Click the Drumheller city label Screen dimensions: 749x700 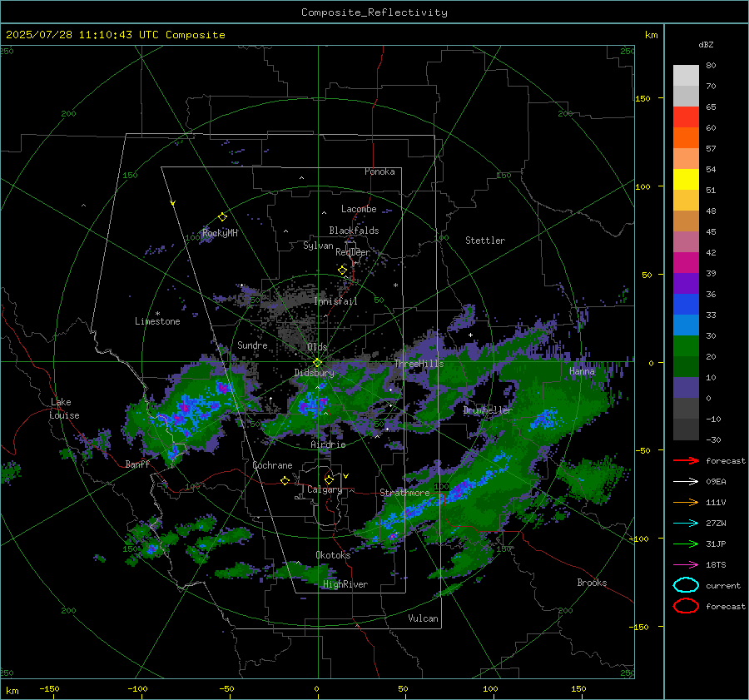(x=488, y=410)
